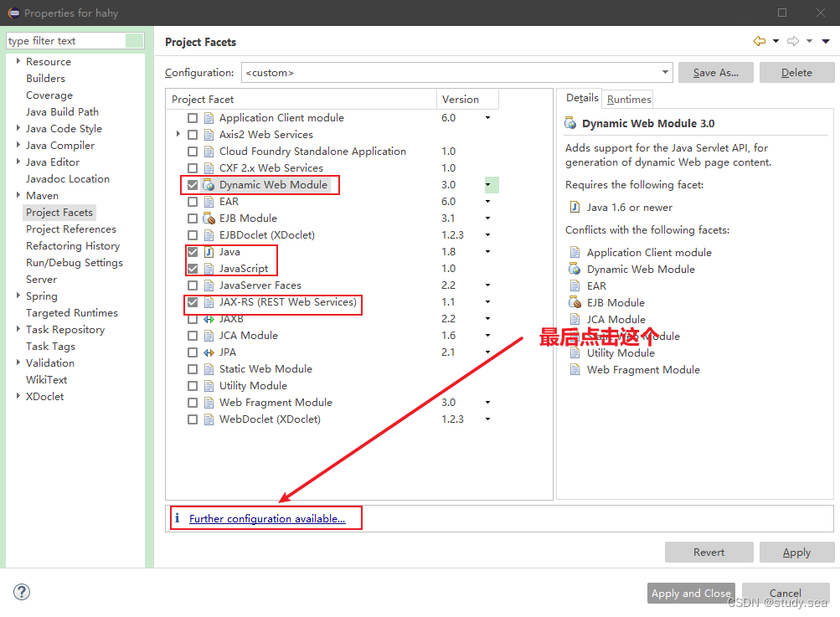Screen dimensions: 840x617
Task: Click the Java facet icon
Action: click(209, 252)
